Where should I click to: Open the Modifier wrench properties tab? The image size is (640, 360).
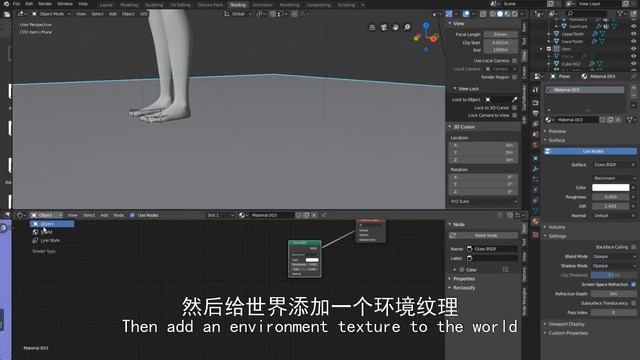coord(536,169)
